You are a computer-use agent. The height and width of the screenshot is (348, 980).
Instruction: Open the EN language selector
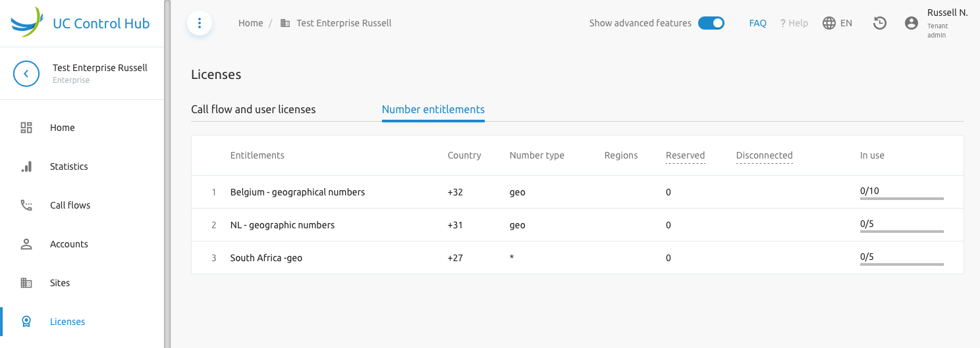point(838,23)
